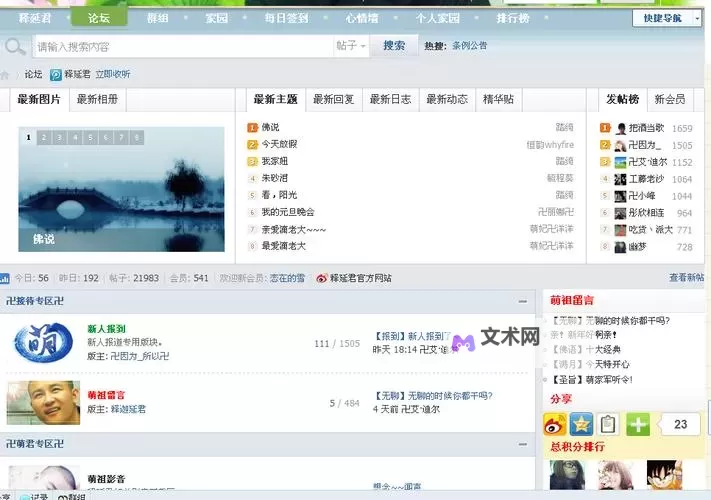Select slide 4 in the image slideshow
This screenshot has width=711, height=500.
click(75, 137)
